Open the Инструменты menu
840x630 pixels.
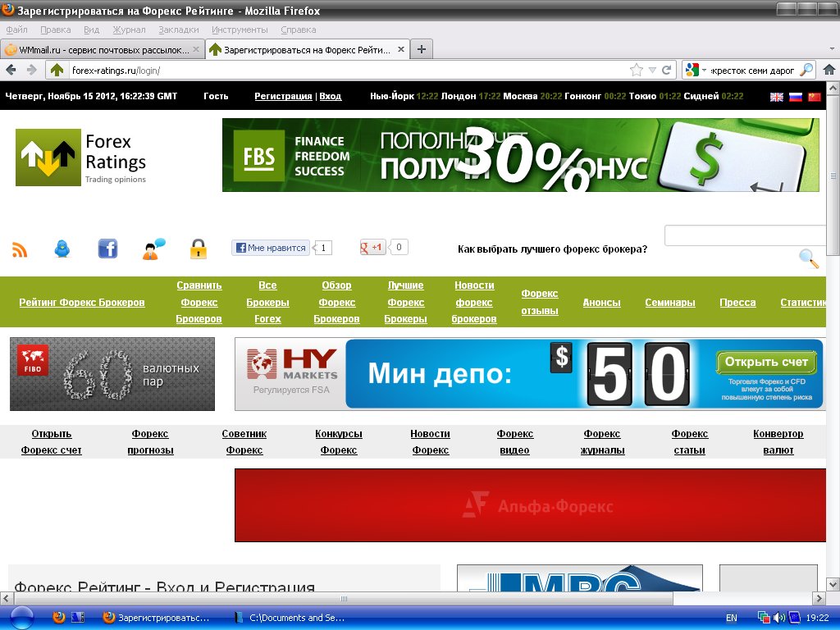pyautogui.click(x=240, y=30)
